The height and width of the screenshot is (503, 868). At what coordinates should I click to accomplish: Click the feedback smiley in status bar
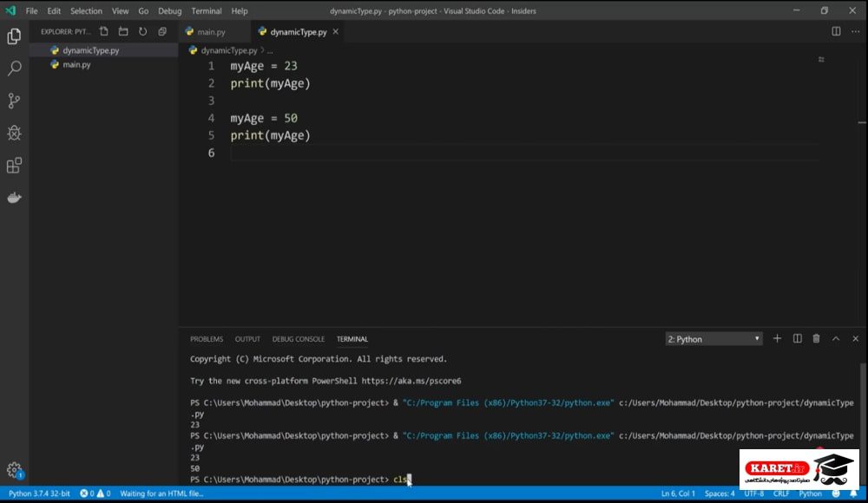tap(836, 493)
